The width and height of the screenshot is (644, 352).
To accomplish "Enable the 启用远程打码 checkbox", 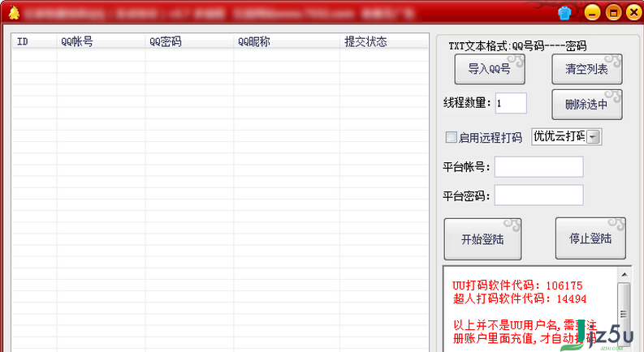I will pyautogui.click(x=451, y=137).
